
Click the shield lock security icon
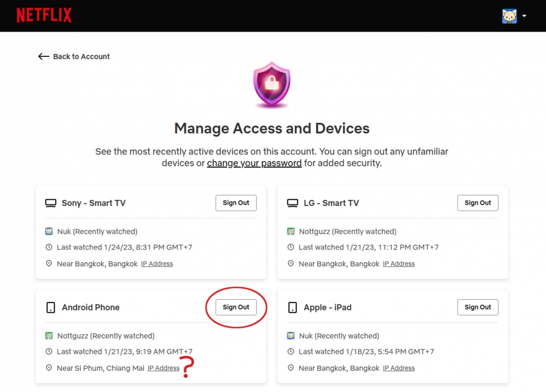[271, 84]
